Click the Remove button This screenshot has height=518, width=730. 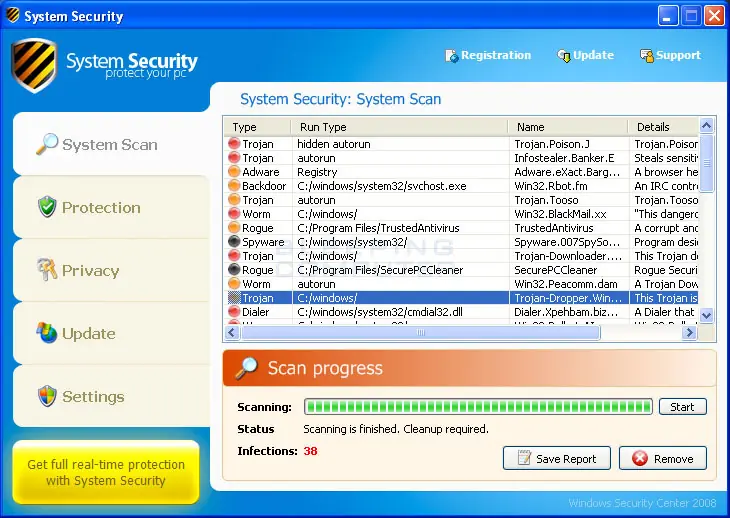[663, 458]
